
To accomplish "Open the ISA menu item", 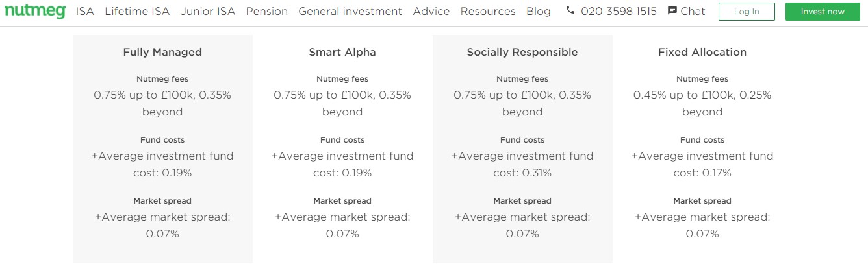I will tap(85, 11).
